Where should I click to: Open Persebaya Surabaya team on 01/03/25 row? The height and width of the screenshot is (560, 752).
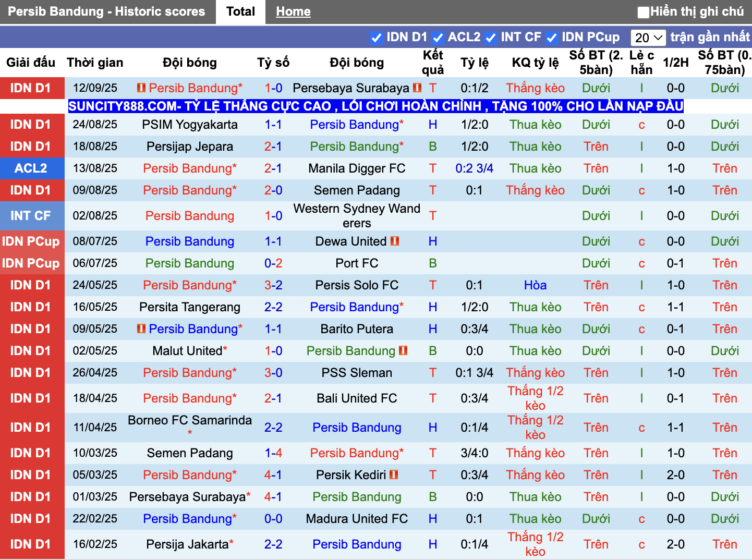187,497
